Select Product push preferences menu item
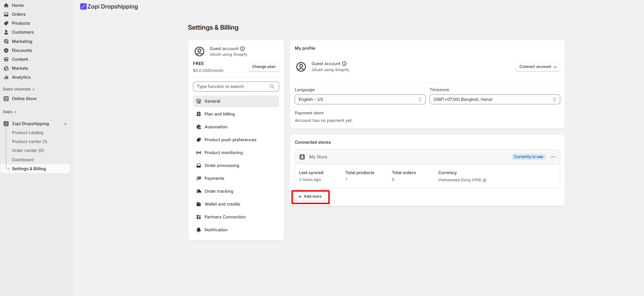Viewport: 644px width, 296px height. [230, 140]
